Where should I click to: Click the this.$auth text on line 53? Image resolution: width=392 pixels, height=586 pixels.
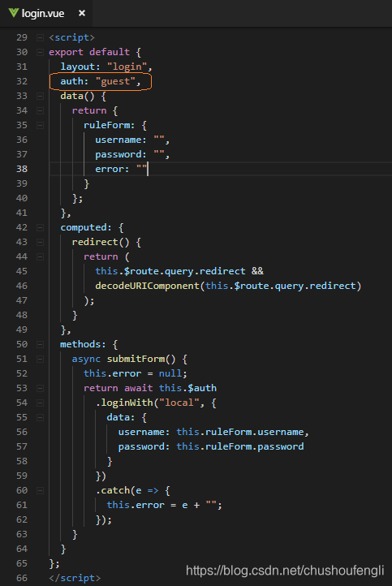click(x=187, y=388)
